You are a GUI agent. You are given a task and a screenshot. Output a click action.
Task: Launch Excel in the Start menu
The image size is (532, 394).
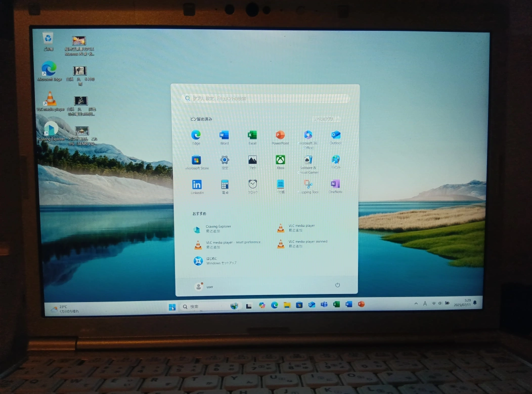(252, 135)
